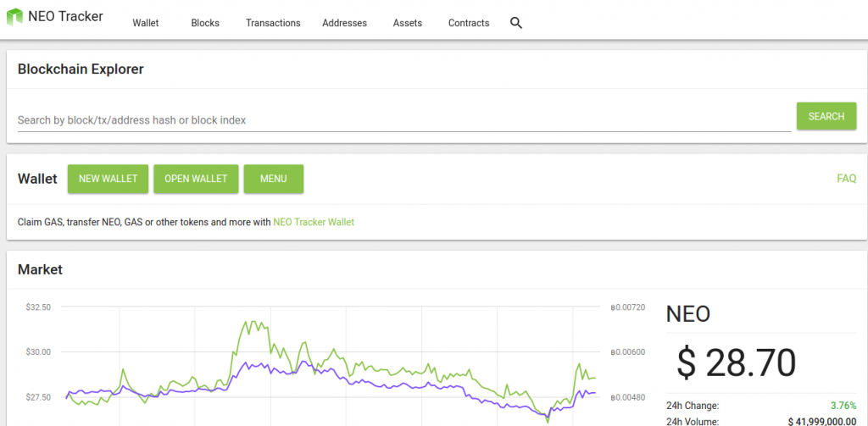The image size is (868, 426).
Task: Open the Transactions nav item
Action: pos(273,23)
